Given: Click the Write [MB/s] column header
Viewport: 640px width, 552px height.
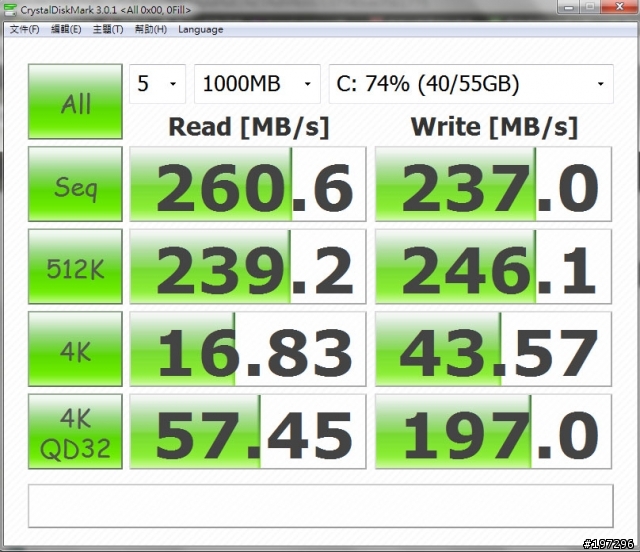Looking at the screenshot, I should (494, 127).
